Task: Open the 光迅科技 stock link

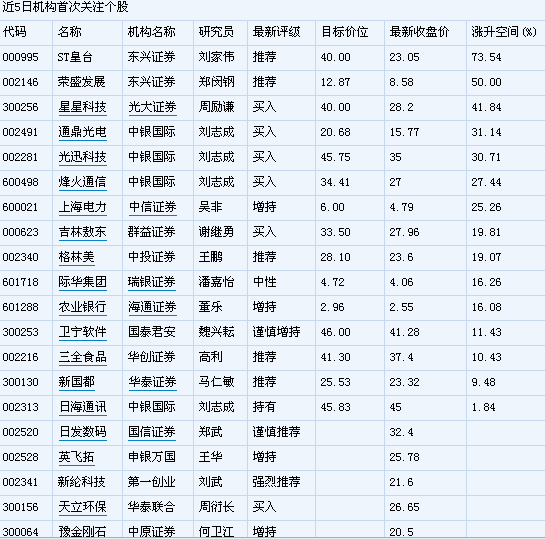Action: [x=83, y=157]
